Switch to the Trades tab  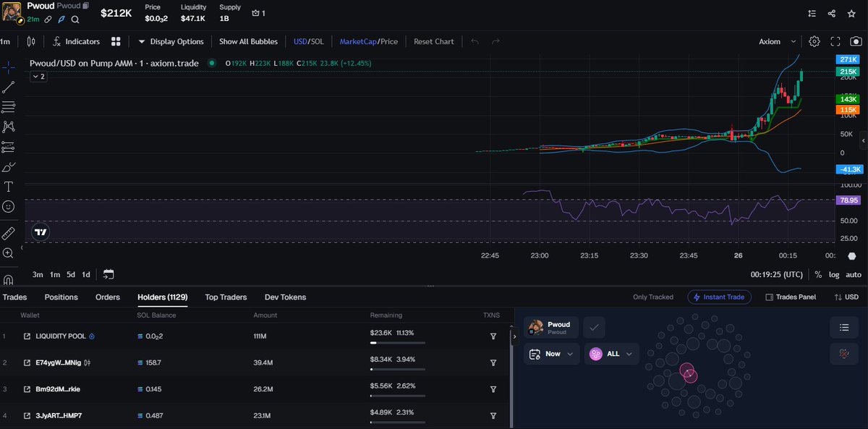click(14, 297)
